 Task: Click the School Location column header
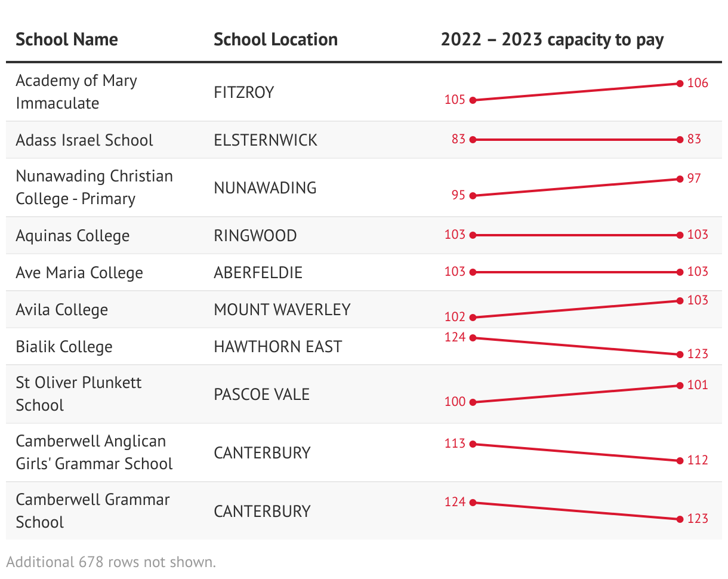(276, 39)
